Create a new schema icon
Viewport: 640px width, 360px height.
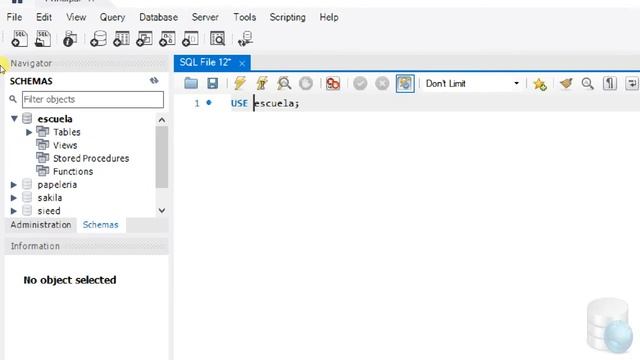[98, 39]
